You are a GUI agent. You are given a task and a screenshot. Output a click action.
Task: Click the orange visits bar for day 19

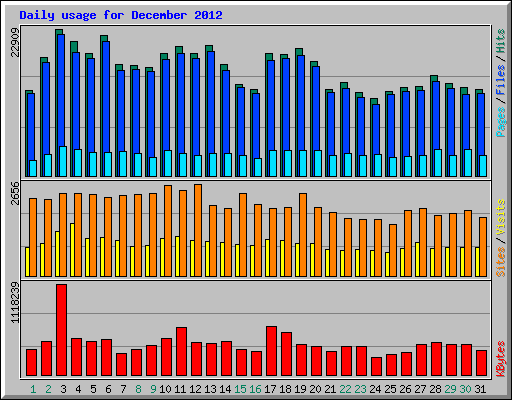pos(303,235)
